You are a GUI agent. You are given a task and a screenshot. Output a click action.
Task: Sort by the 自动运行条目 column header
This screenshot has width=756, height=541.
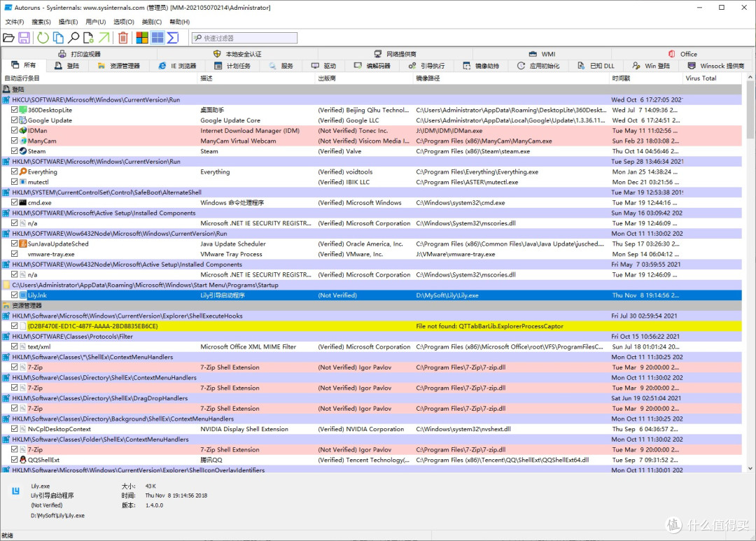(x=99, y=78)
